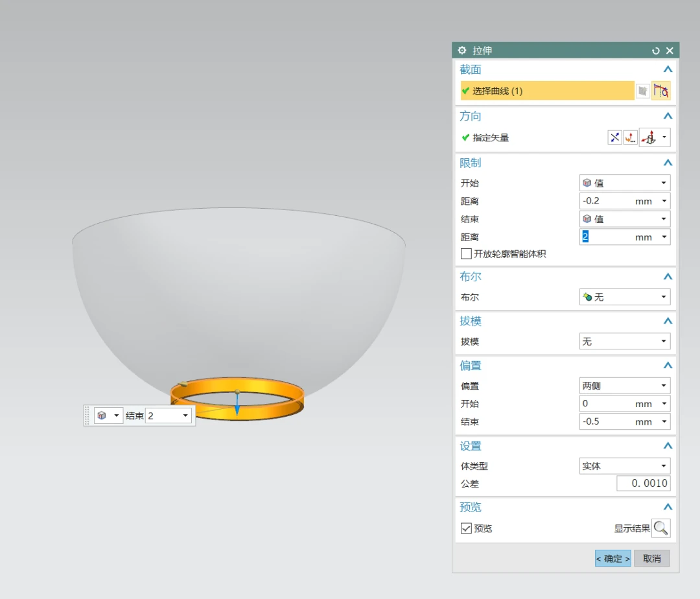Open the 结束 limit type dropdown in 限制
Viewport: 700px width, 599px height.
pyautogui.click(x=625, y=219)
